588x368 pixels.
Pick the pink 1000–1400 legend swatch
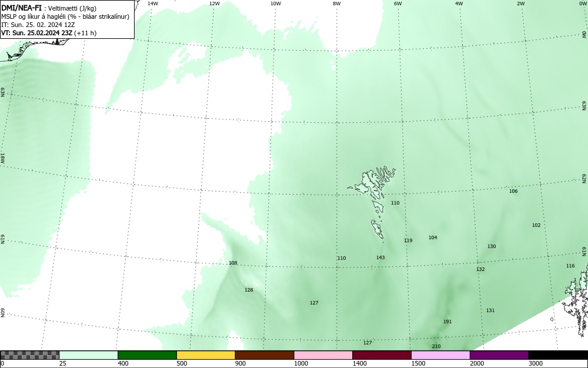[x=323, y=355]
